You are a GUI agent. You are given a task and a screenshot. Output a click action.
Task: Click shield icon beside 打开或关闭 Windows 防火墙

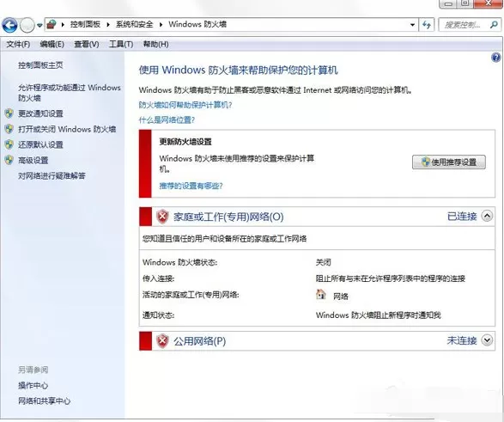coord(9,129)
